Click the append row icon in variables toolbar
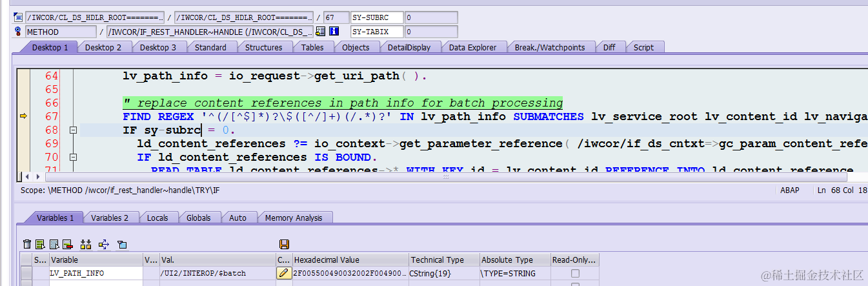 (x=54, y=244)
